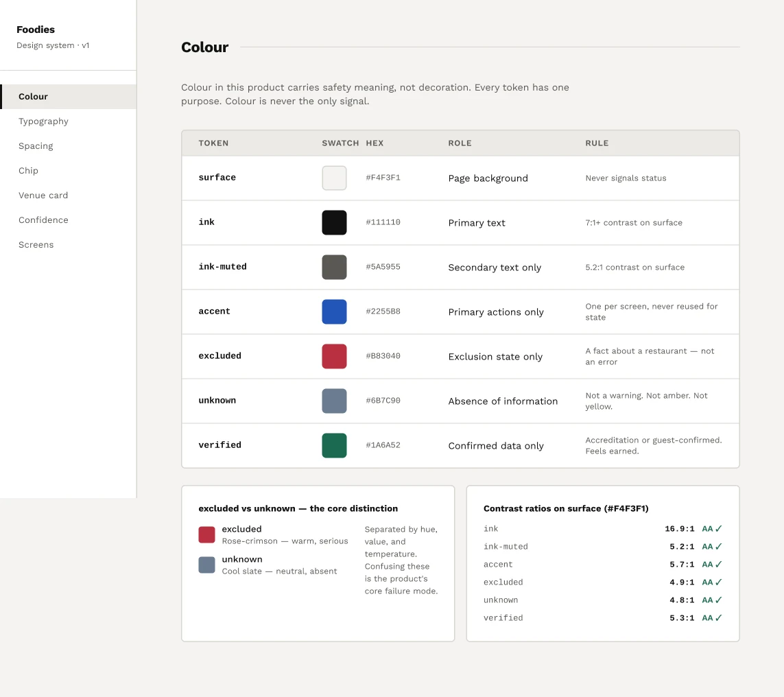This screenshot has width=784, height=697.
Task: Select Chip in the sidebar navigation
Action: coord(69,171)
